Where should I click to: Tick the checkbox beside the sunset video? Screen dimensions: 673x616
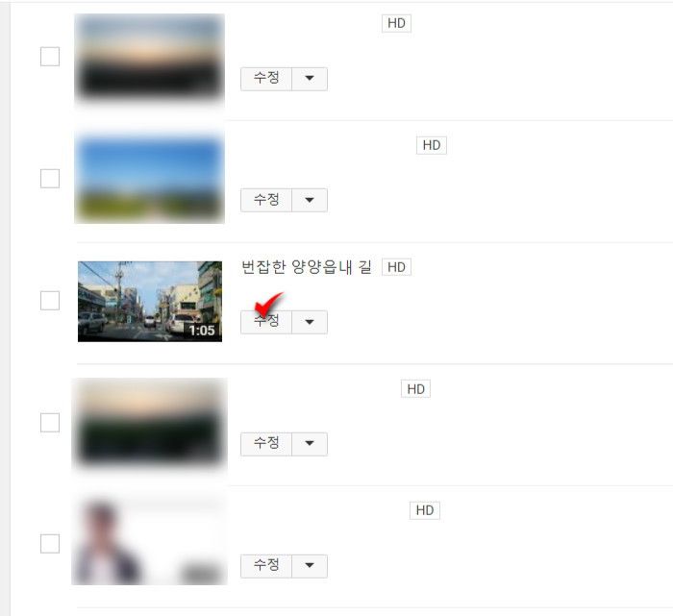(x=50, y=57)
